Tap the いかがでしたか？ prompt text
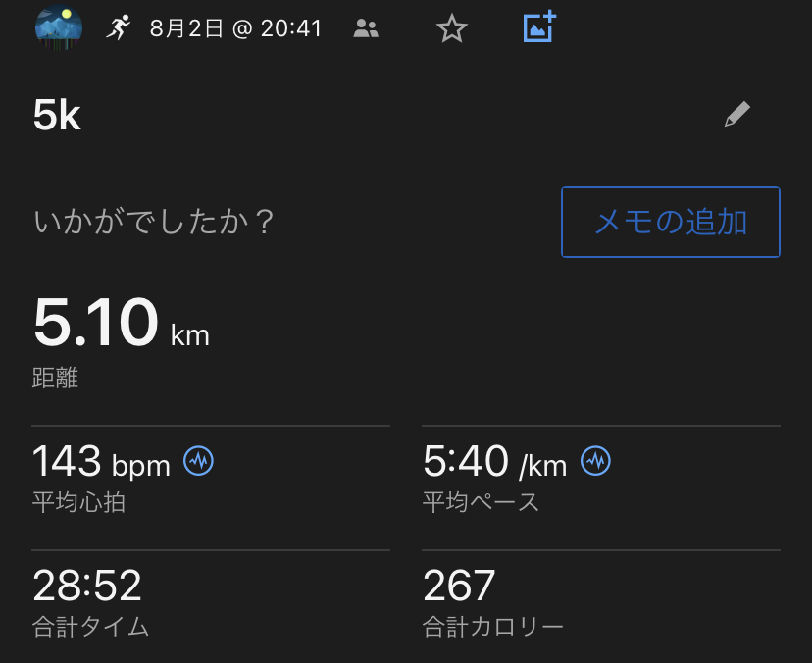The width and height of the screenshot is (812, 663). click(154, 223)
